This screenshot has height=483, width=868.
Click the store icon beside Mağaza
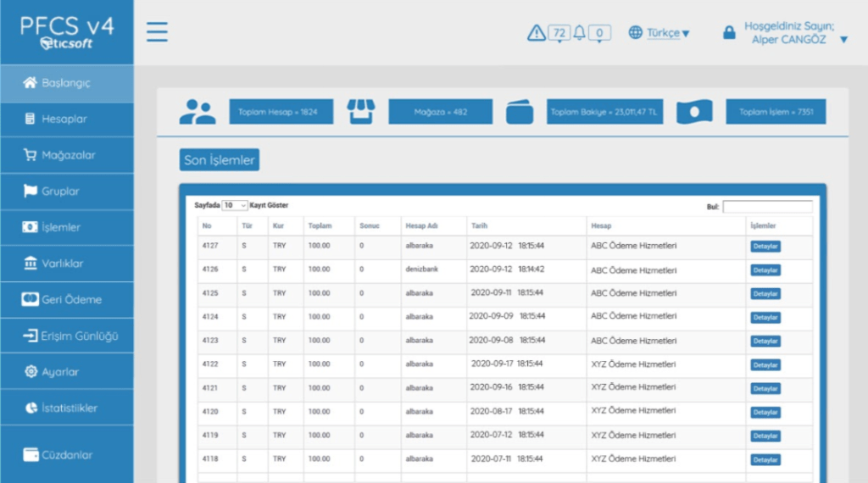[360, 112]
